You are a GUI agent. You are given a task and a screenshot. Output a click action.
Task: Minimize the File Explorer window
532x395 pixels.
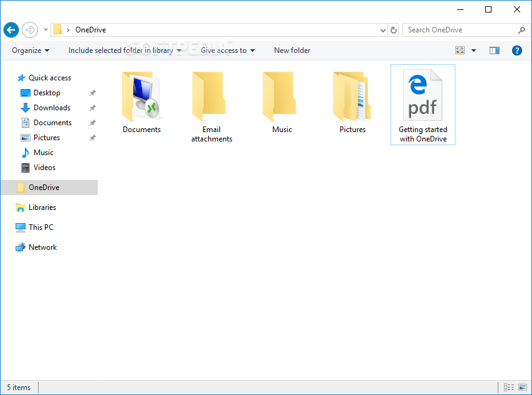(x=460, y=9)
